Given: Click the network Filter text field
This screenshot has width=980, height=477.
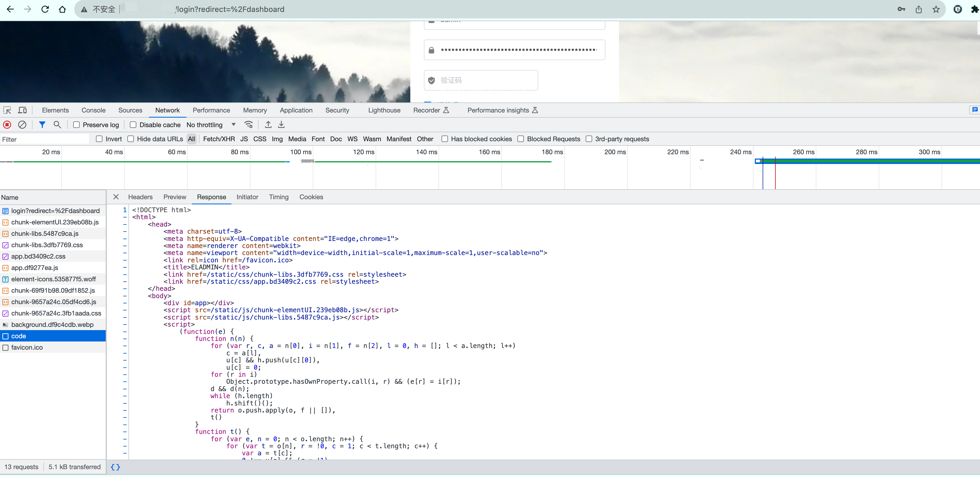Looking at the screenshot, I should coord(44,139).
